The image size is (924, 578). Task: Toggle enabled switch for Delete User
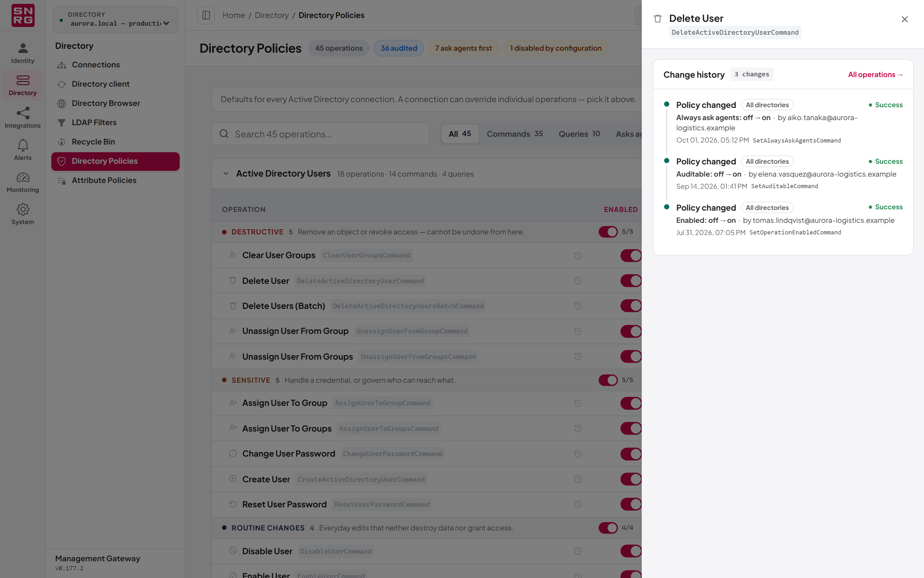point(631,281)
